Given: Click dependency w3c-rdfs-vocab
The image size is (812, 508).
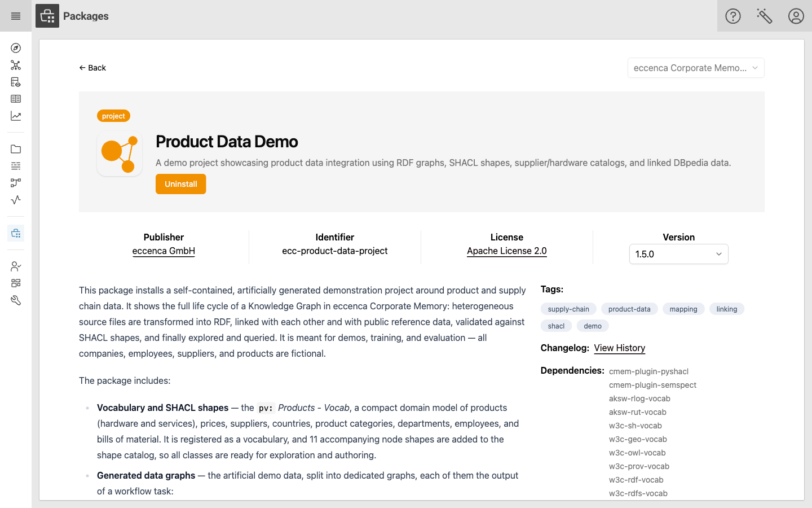Looking at the screenshot, I should point(638,493).
